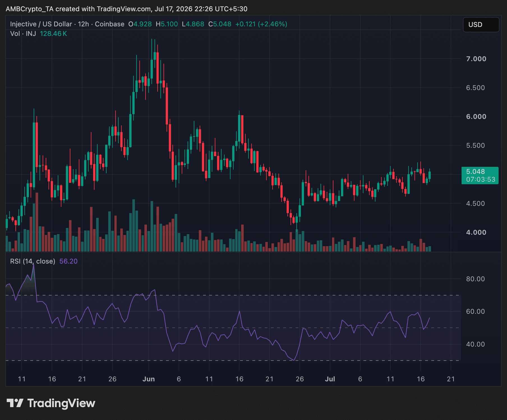Click the 4.000 price axis label
Viewport: 507px width, 420px height.
(x=476, y=232)
